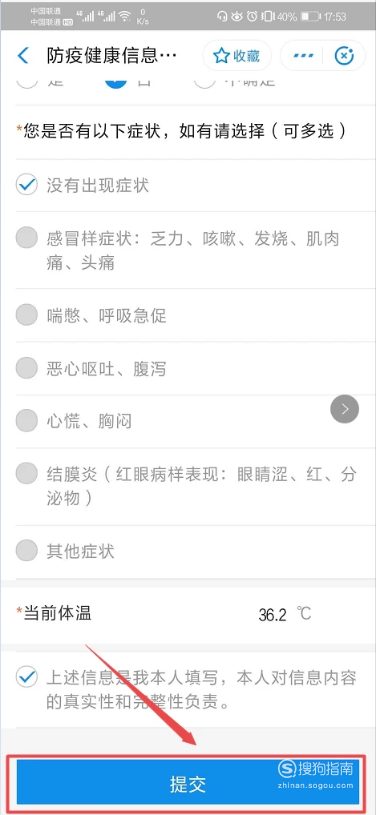Image resolution: width=378 pixels, height=815 pixels.
Task: Select the checked radio option at top
Action: pyautogui.click(x=116, y=83)
